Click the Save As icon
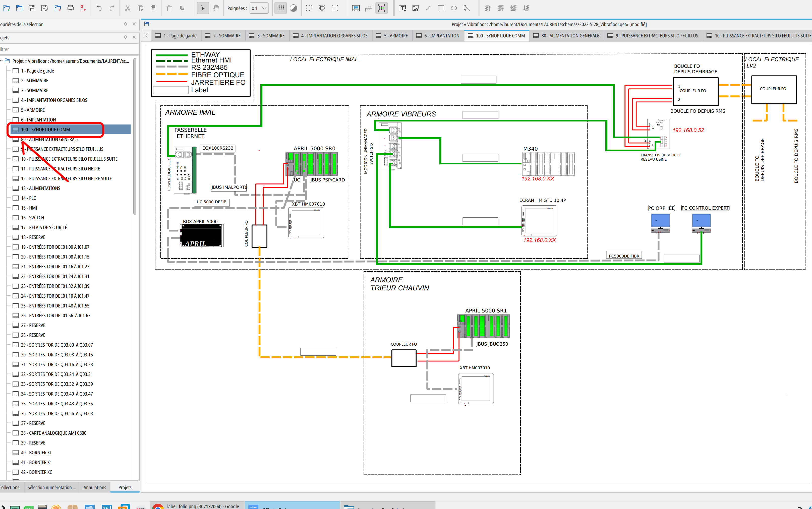 pyautogui.click(x=45, y=8)
